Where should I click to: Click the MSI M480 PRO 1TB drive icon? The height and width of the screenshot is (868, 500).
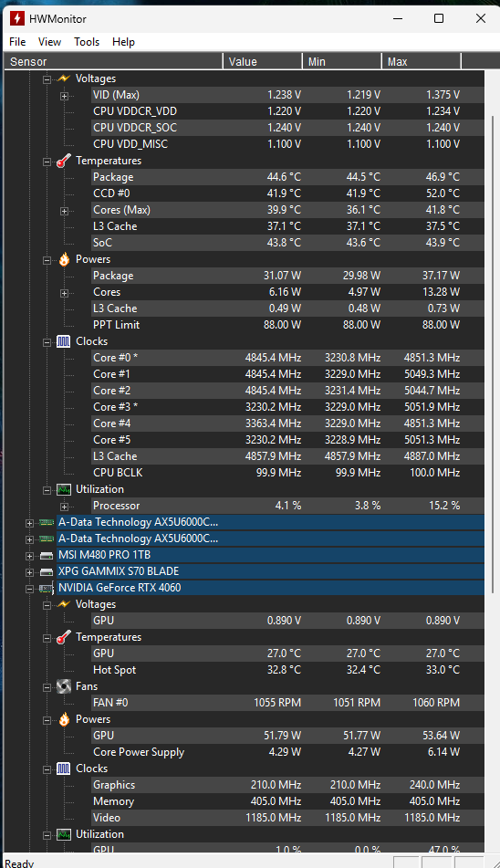(x=47, y=555)
